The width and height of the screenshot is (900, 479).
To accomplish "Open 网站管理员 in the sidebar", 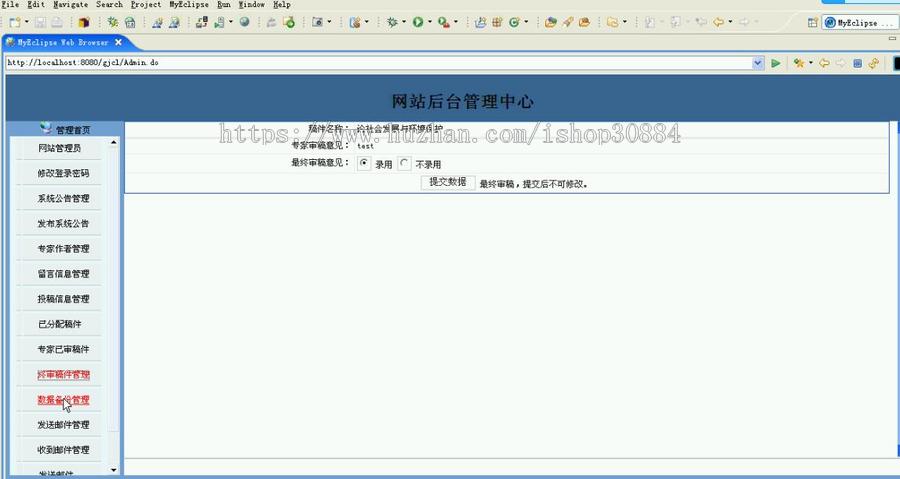I will pos(59,148).
